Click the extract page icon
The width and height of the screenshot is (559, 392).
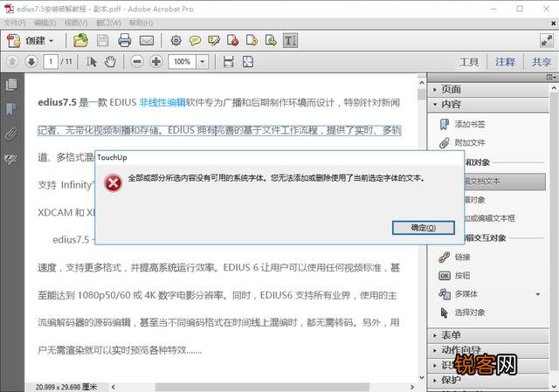pos(271,41)
